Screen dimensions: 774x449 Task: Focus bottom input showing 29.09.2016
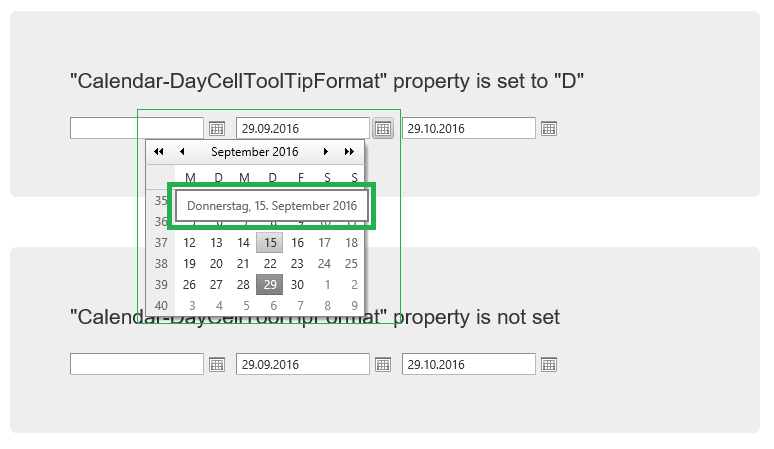[303, 364]
